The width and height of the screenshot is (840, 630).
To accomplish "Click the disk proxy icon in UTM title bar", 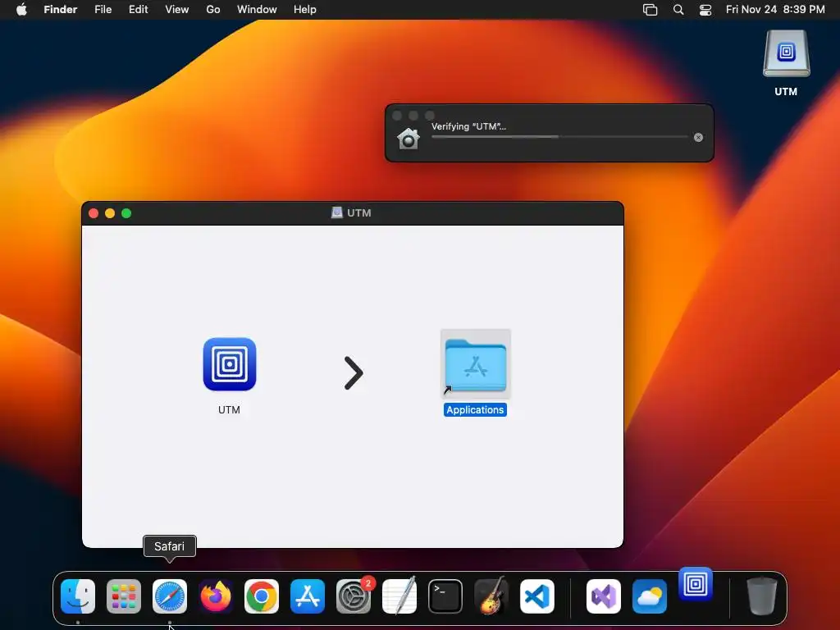I will 336,212.
